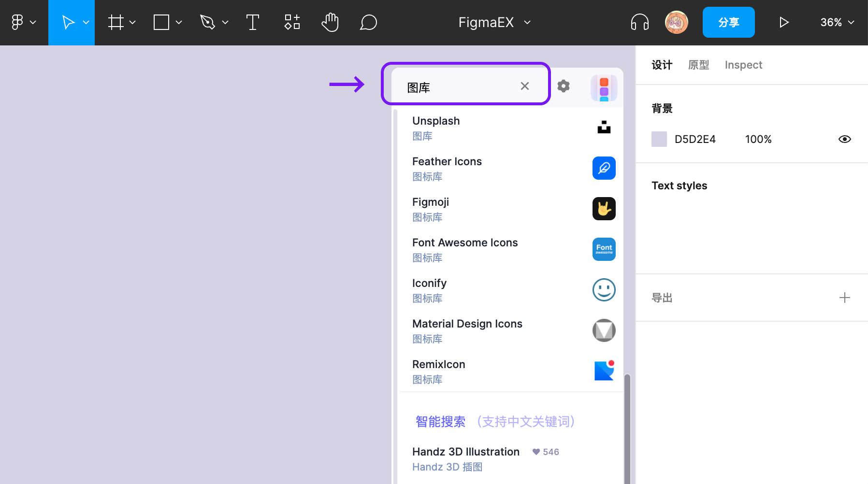Click the plugin results scrollbar
This screenshot has width=868, height=484.
[627, 429]
